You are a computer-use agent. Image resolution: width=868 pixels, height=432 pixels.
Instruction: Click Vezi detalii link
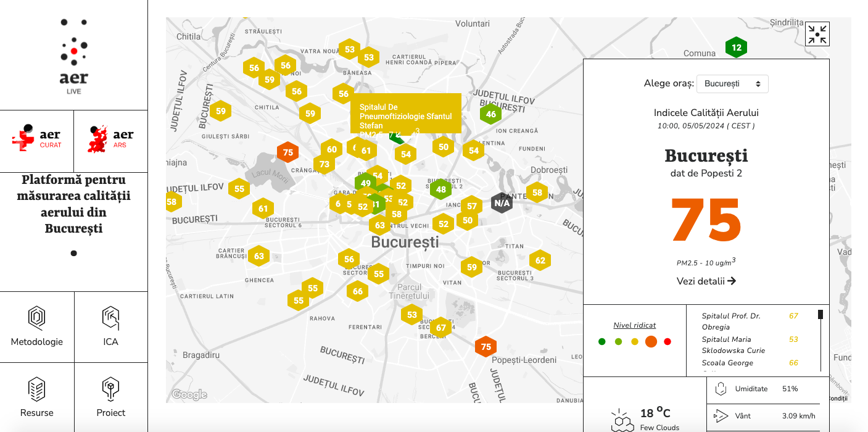tap(706, 281)
